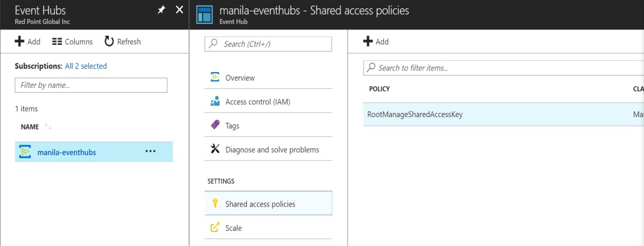Screen dimensions: 644x246
Task: Open the Overview menu item
Action: pyautogui.click(x=240, y=78)
